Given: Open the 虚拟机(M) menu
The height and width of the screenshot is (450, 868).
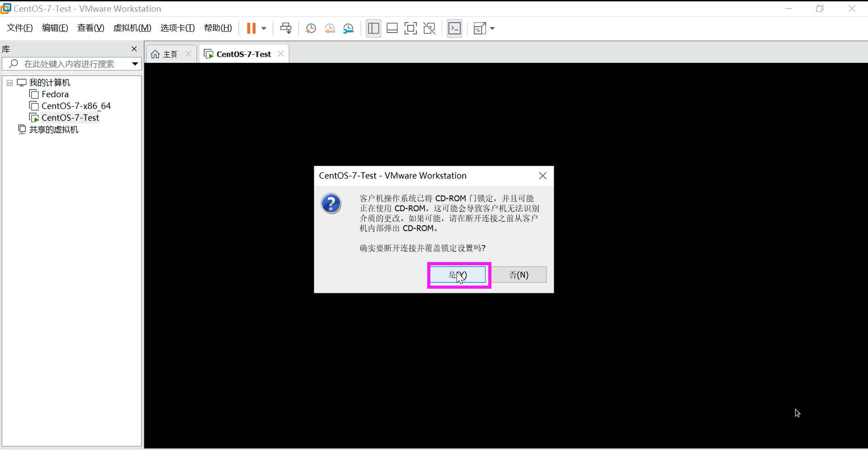Looking at the screenshot, I should pos(132,28).
